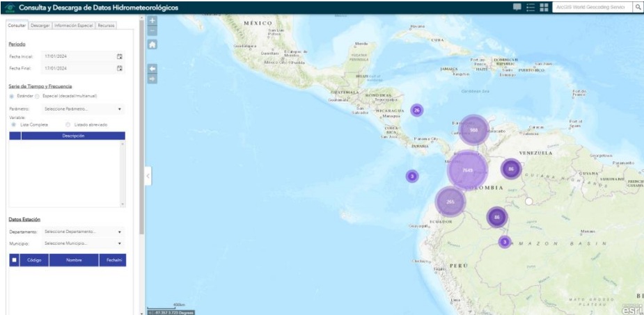This screenshot has height=315, width=644.
Task: Open the basemap gallery grid icon
Action: pyautogui.click(x=544, y=8)
